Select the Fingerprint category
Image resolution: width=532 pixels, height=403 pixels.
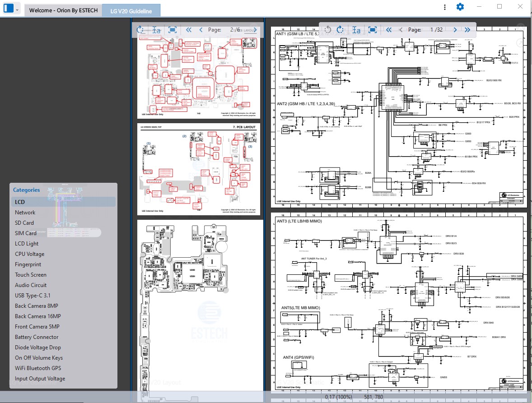coord(63,264)
